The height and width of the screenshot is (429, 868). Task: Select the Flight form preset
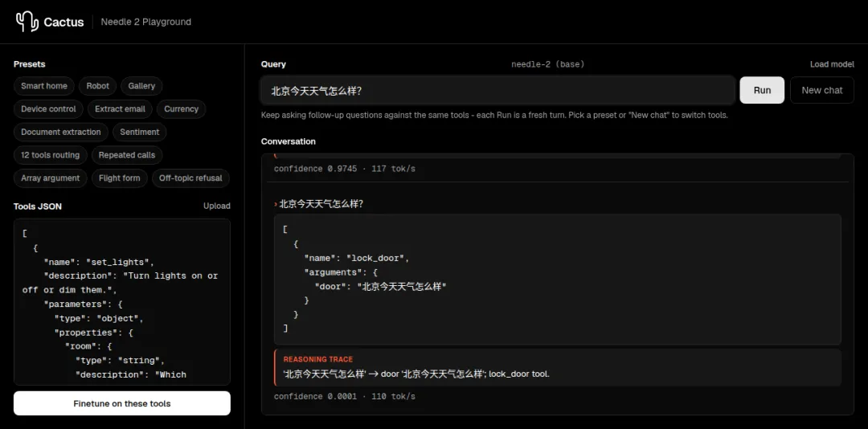[x=119, y=178]
